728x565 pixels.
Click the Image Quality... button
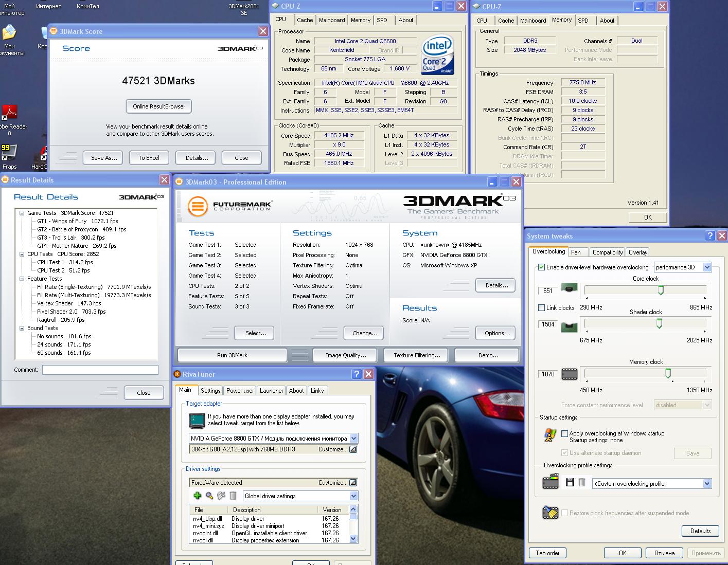(x=346, y=355)
